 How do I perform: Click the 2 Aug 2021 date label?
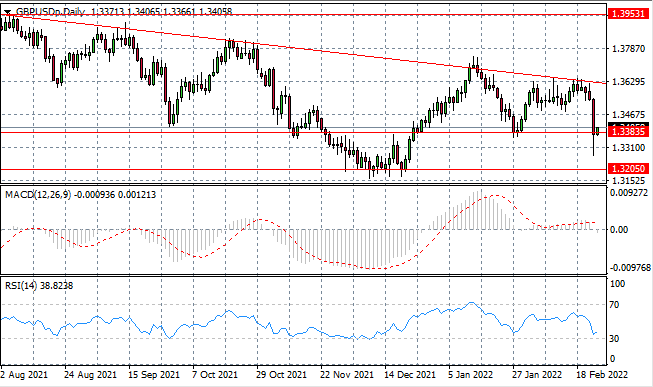[x=24, y=375]
